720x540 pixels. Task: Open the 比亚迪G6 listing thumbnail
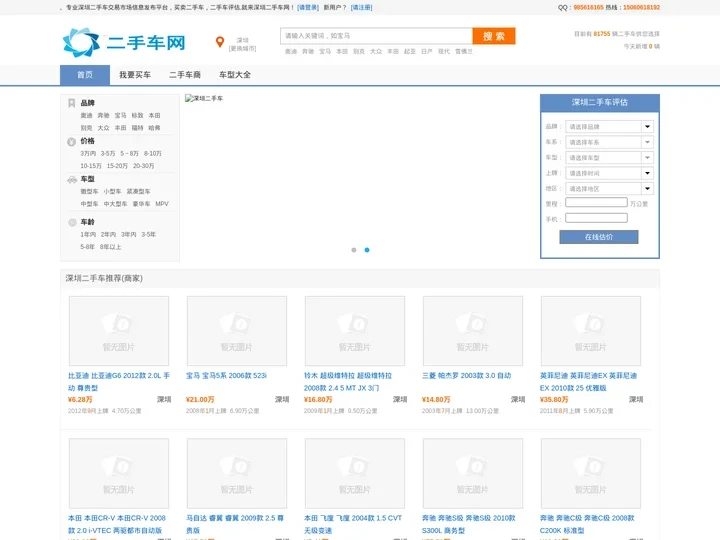pos(118,331)
